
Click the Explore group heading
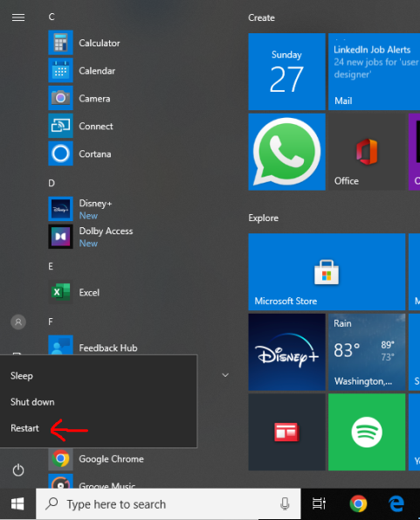[264, 218]
